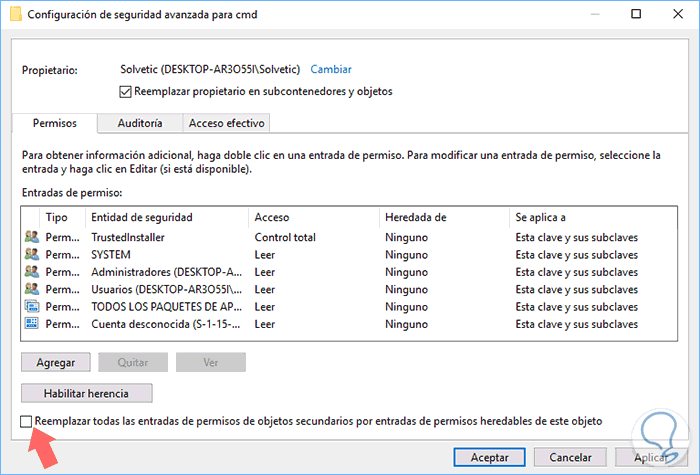The image size is (700, 475).
Task: Uncheck Reemplazar propietario en subcontenedores y objetos
Action: point(125,92)
